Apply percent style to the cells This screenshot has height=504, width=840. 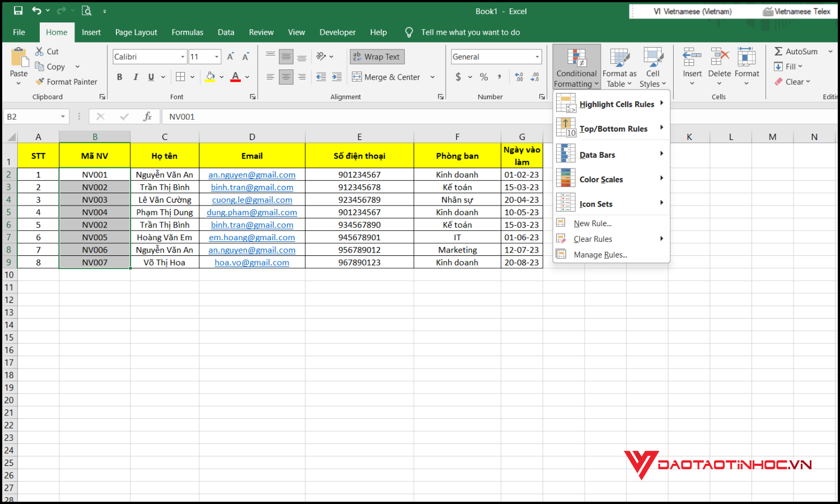tap(484, 77)
